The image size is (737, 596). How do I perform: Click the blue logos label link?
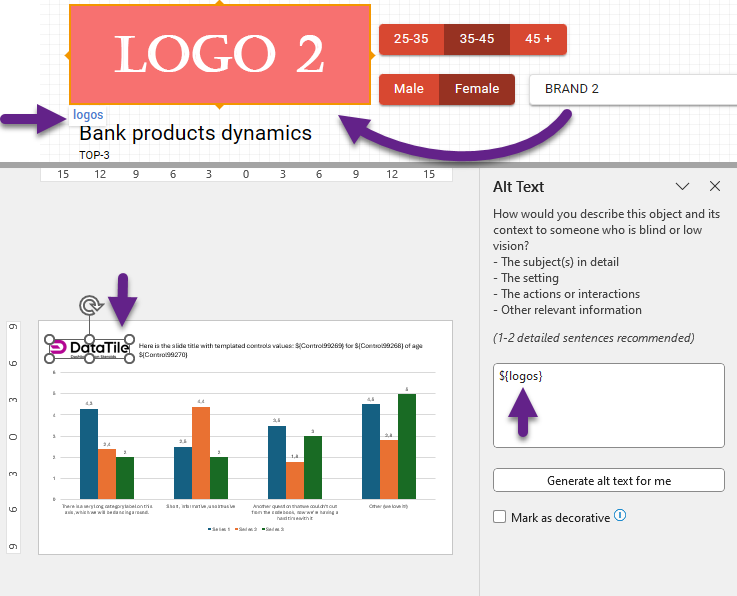88,115
